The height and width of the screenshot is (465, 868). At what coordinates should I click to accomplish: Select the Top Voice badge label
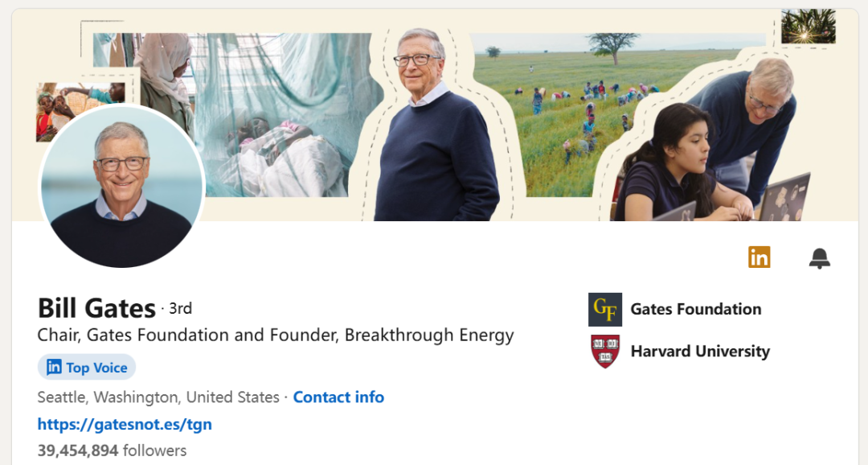[96, 368]
